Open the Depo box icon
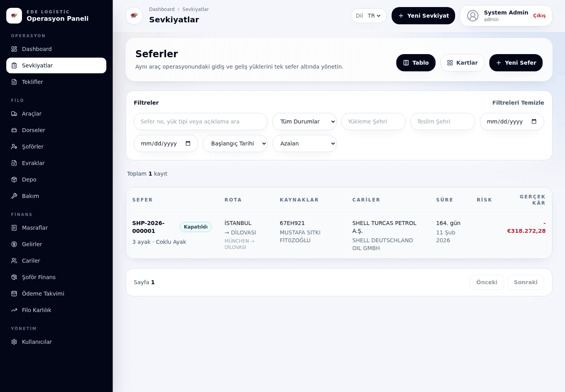 (x=14, y=180)
